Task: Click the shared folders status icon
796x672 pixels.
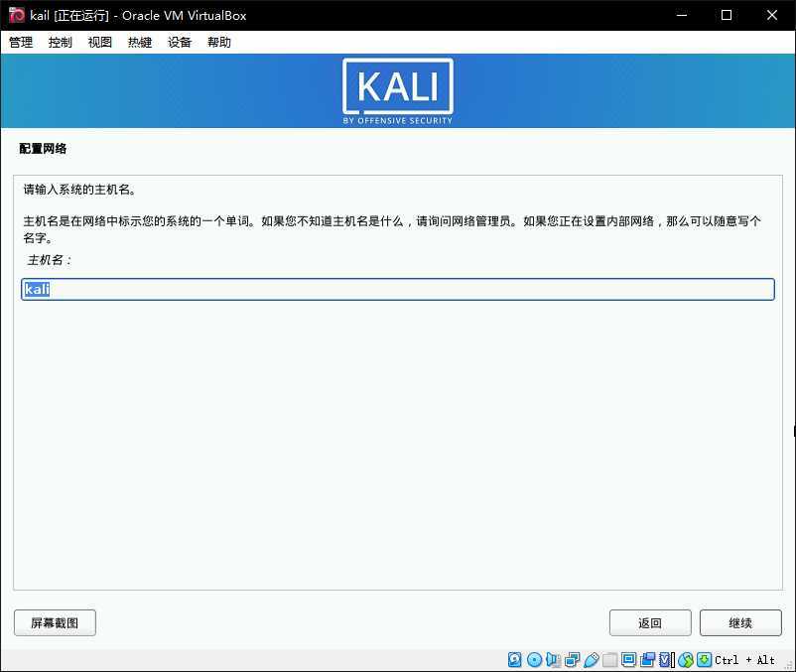Action: [610, 660]
